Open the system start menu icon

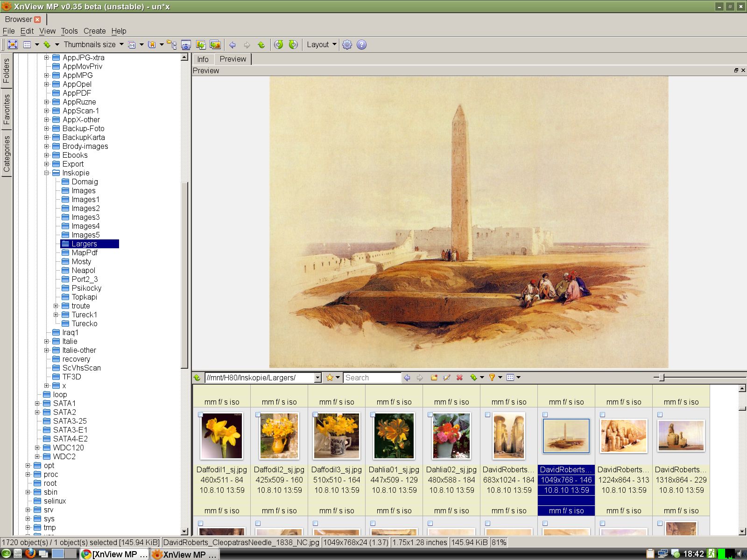[7, 554]
